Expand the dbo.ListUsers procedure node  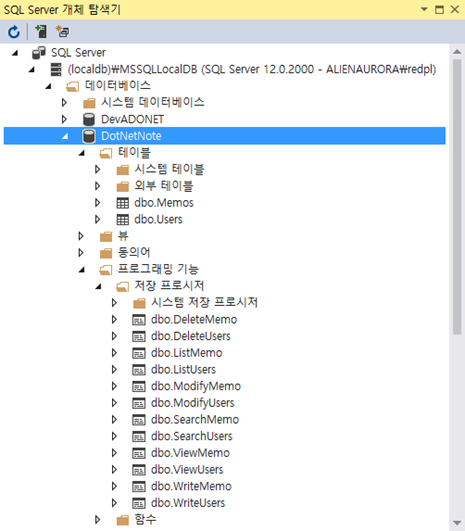[x=114, y=369]
